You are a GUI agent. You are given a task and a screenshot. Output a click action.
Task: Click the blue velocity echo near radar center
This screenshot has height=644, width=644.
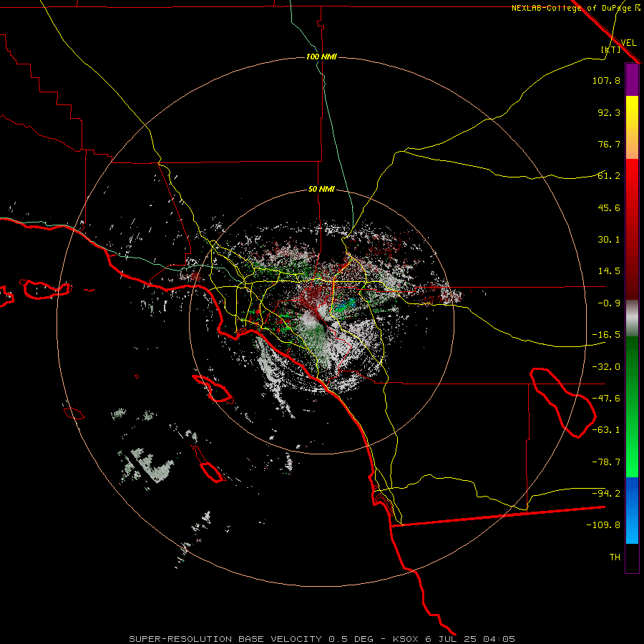[345, 305]
